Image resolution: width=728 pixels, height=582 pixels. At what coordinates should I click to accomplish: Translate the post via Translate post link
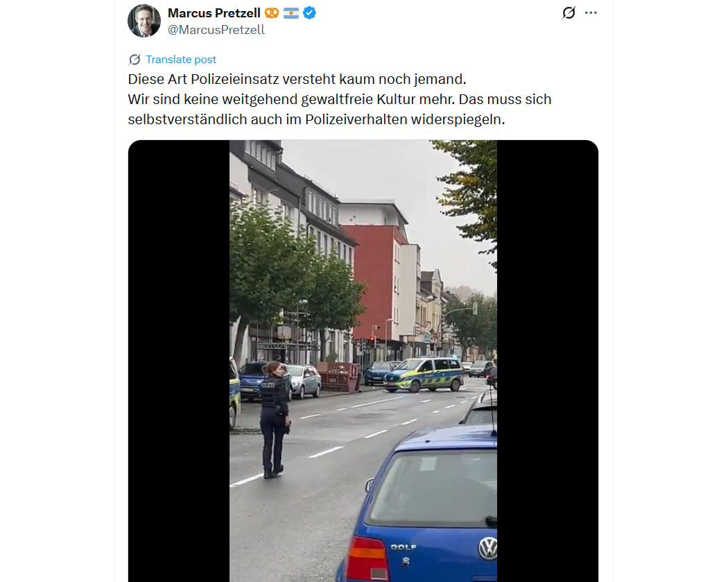point(180,60)
